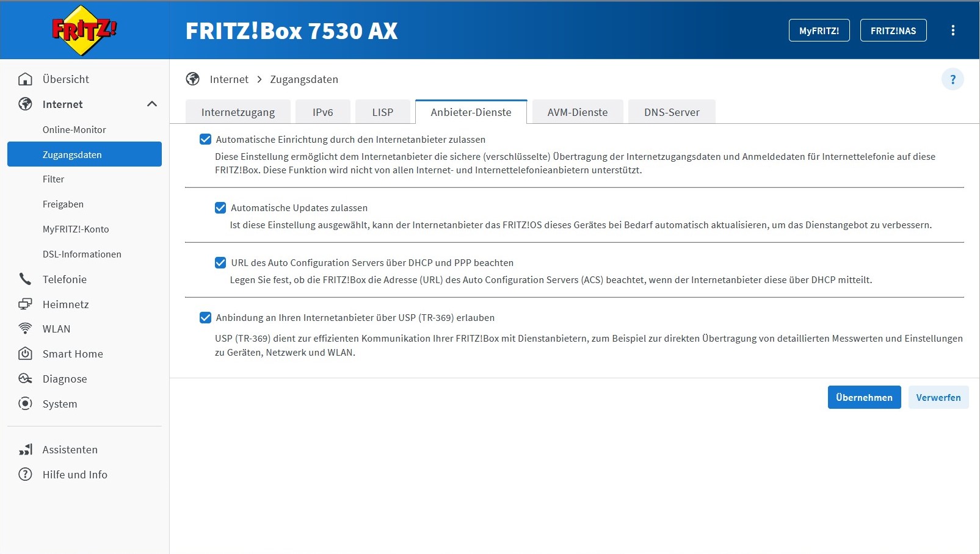This screenshot has height=554, width=980.
Task: Click the FRITZ! logo
Action: tap(84, 30)
